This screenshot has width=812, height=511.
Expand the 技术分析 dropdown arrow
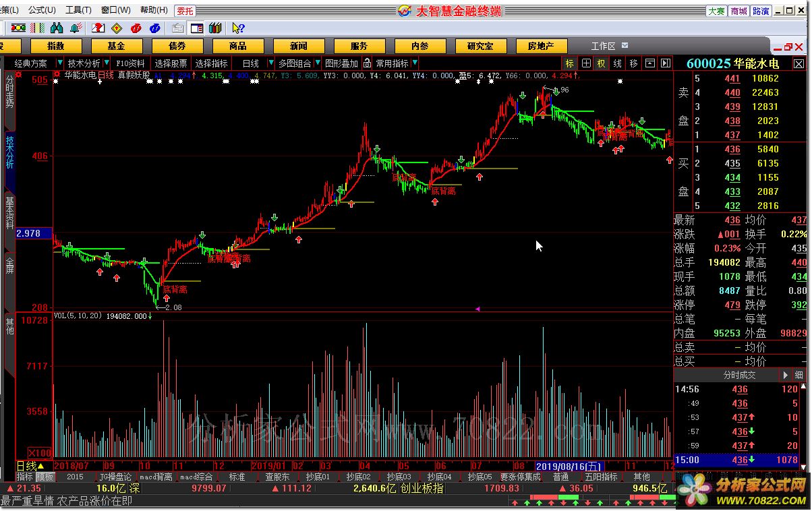pyautogui.click(x=107, y=63)
